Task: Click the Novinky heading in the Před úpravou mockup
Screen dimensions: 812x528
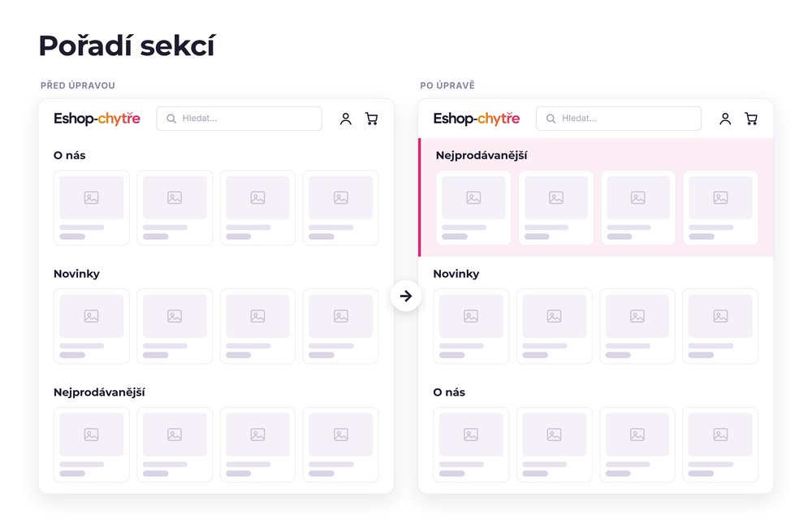Action: click(x=76, y=274)
